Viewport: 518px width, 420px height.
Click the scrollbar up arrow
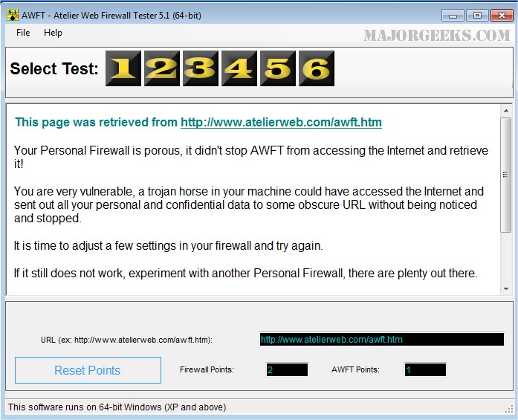506,111
